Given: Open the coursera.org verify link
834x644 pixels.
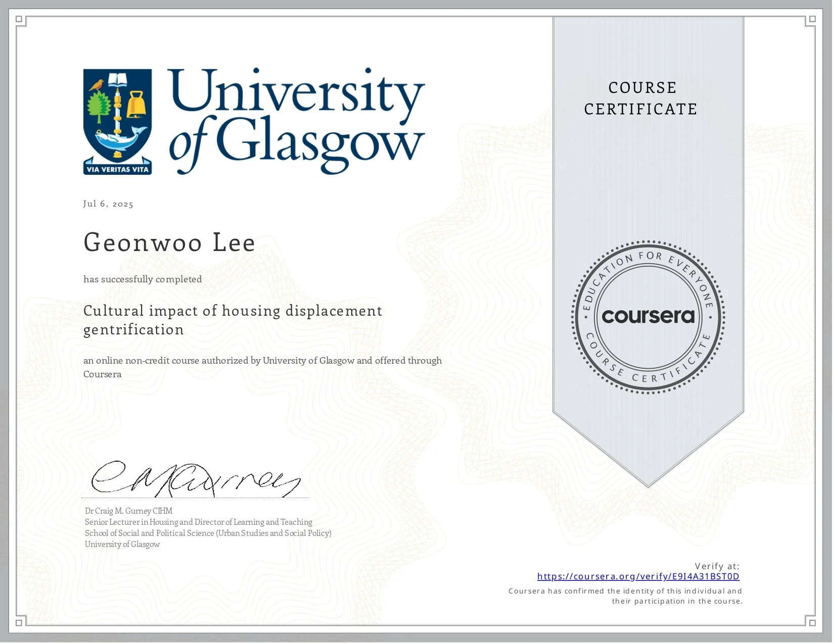Looking at the screenshot, I should [638, 576].
